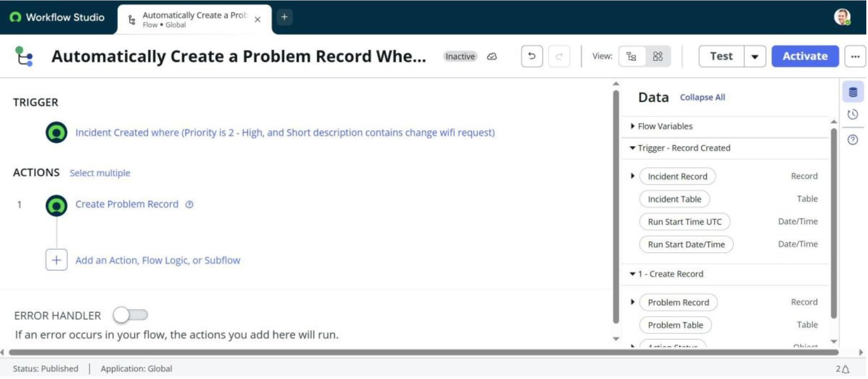868x379 pixels.
Task: Open the user profile avatar
Action: pyautogui.click(x=842, y=17)
